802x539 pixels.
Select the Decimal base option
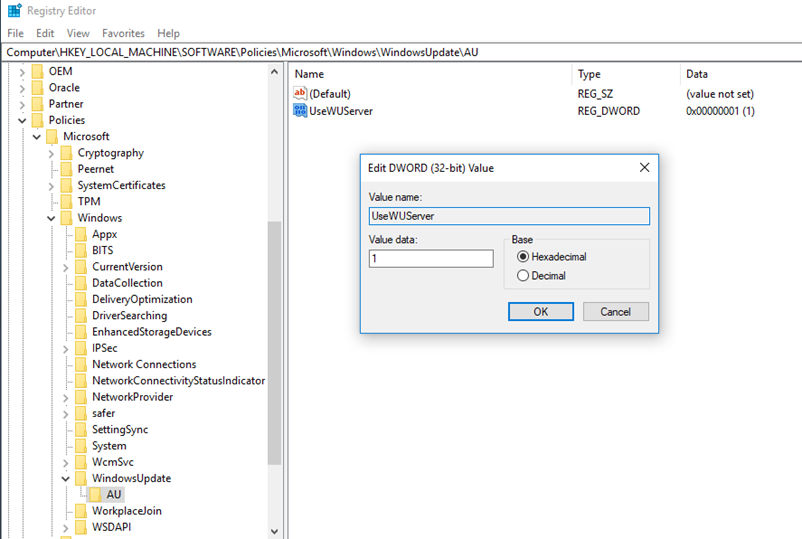tap(522, 276)
